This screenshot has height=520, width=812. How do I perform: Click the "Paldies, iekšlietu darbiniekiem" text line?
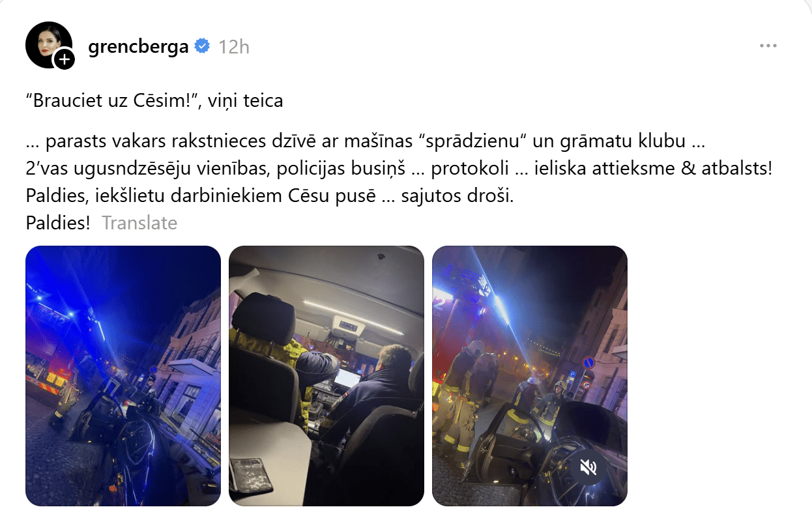pyautogui.click(x=270, y=195)
